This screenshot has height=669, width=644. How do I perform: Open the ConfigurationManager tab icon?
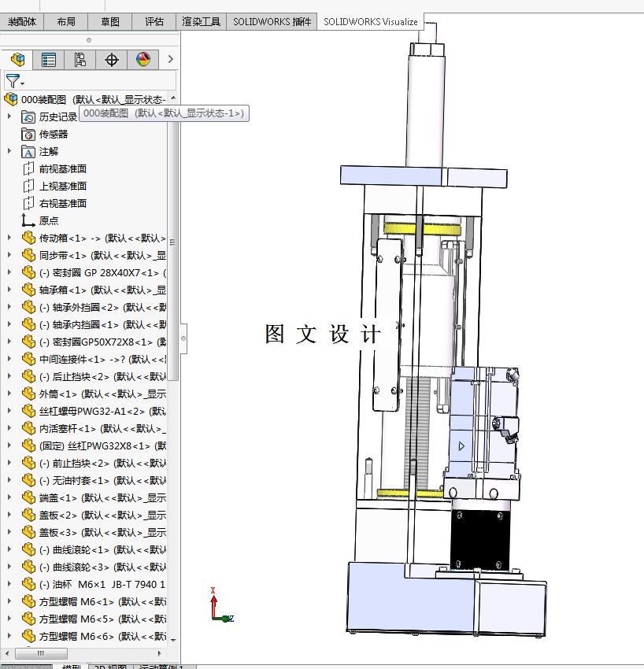(x=80, y=59)
